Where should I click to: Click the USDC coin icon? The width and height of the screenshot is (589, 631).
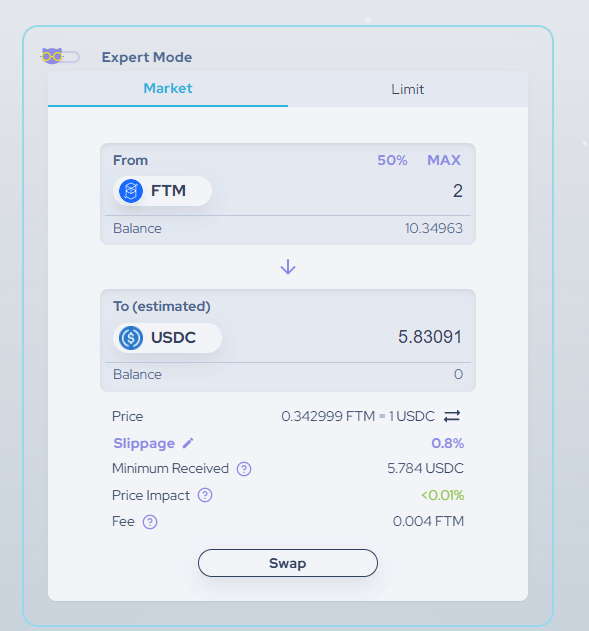131,338
